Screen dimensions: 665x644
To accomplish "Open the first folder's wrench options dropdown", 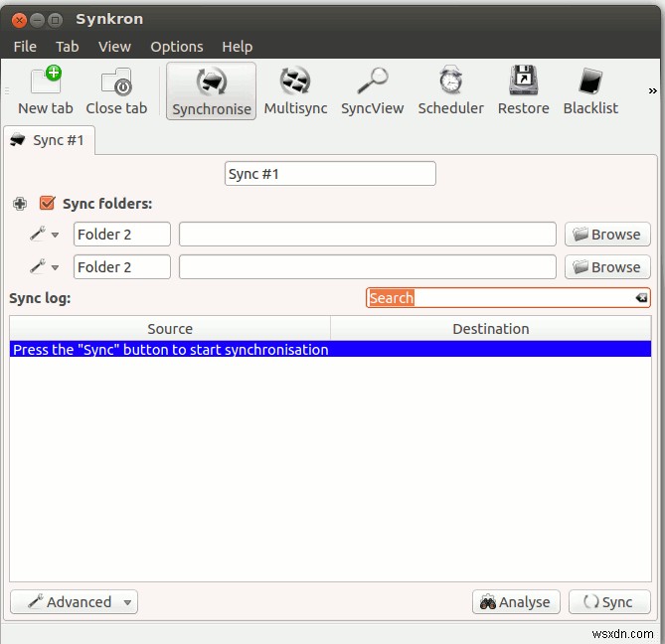I will click(44, 234).
